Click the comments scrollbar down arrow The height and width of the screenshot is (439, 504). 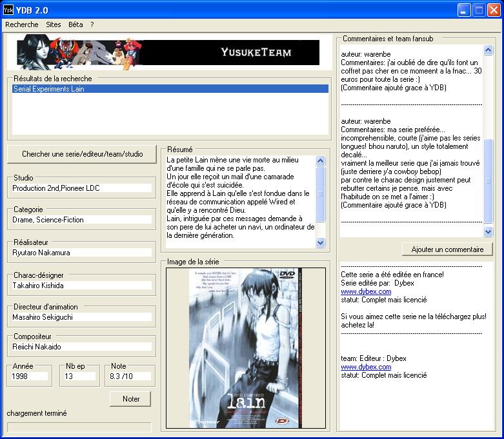tap(489, 231)
